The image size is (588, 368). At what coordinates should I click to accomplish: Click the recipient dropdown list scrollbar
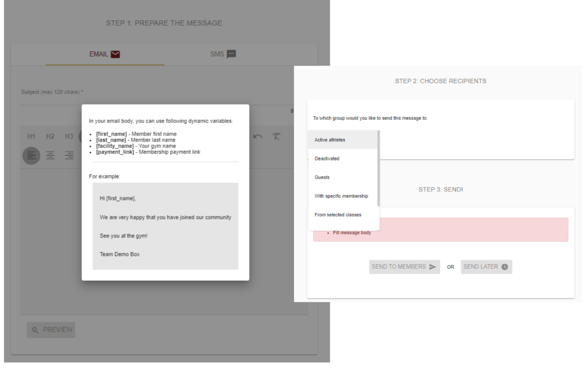[379, 169]
